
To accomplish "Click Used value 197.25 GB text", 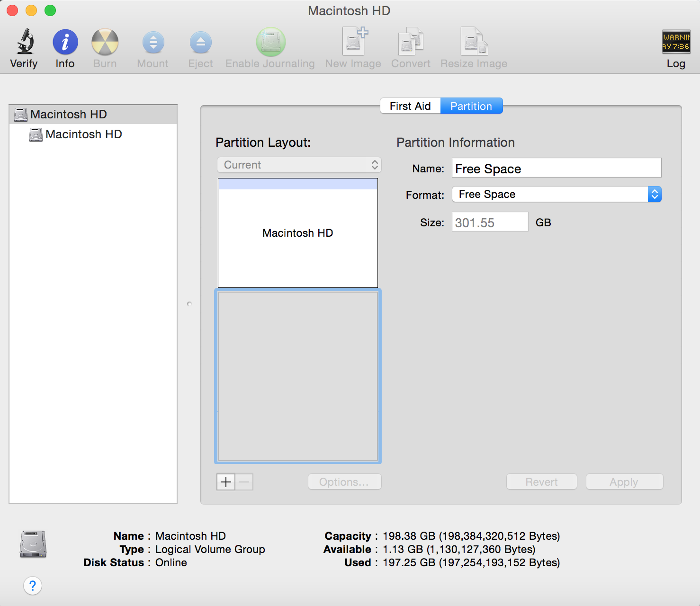I will 471,562.
